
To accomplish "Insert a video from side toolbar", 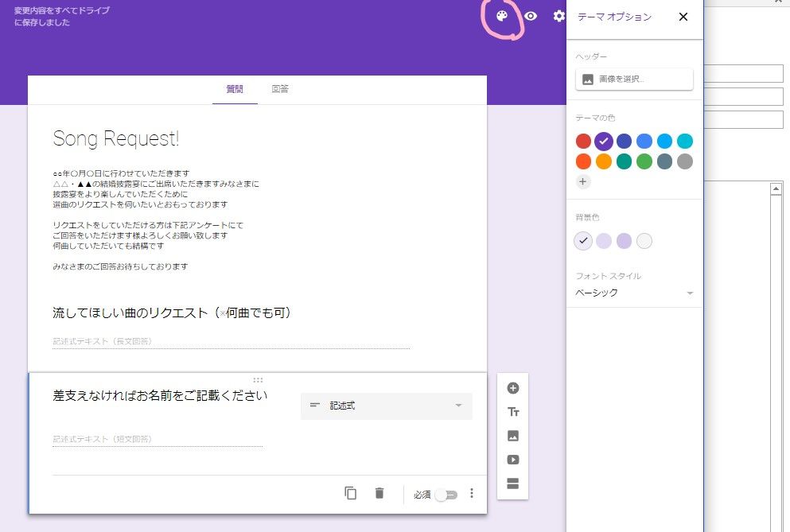I will [x=513, y=460].
